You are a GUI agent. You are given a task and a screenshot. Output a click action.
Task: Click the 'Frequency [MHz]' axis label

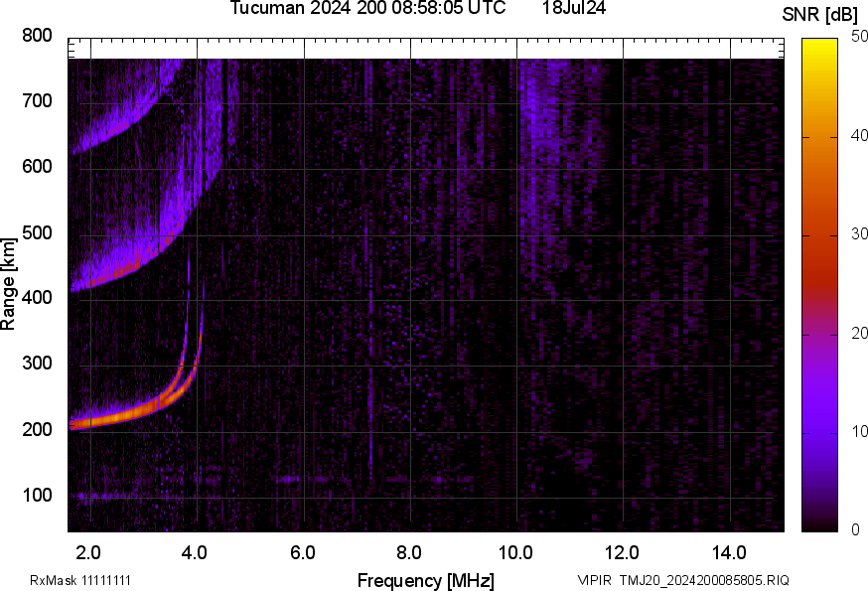(x=426, y=580)
